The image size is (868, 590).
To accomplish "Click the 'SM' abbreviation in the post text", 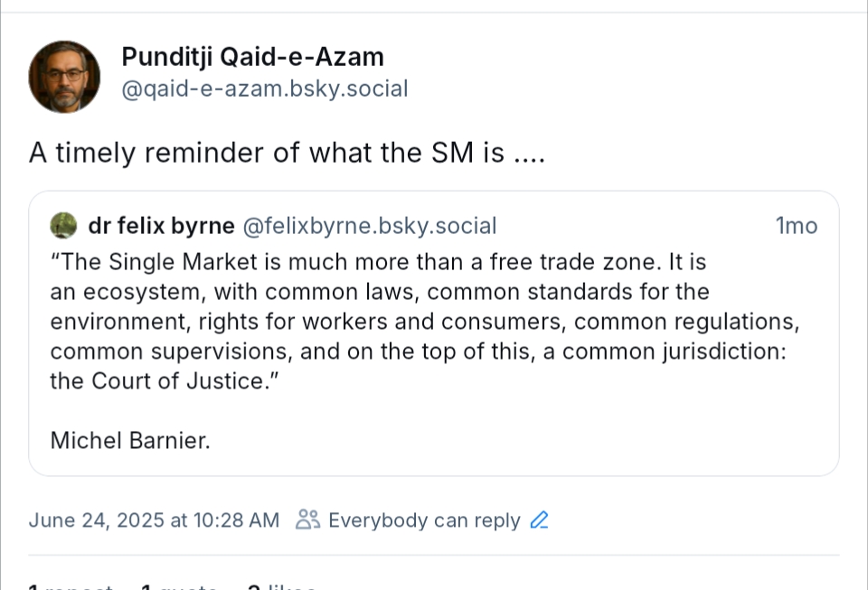I will pyautogui.click(x=448, y=153).
